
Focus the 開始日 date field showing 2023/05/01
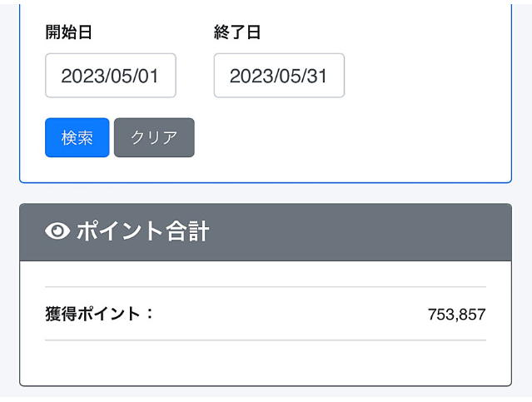111,75
